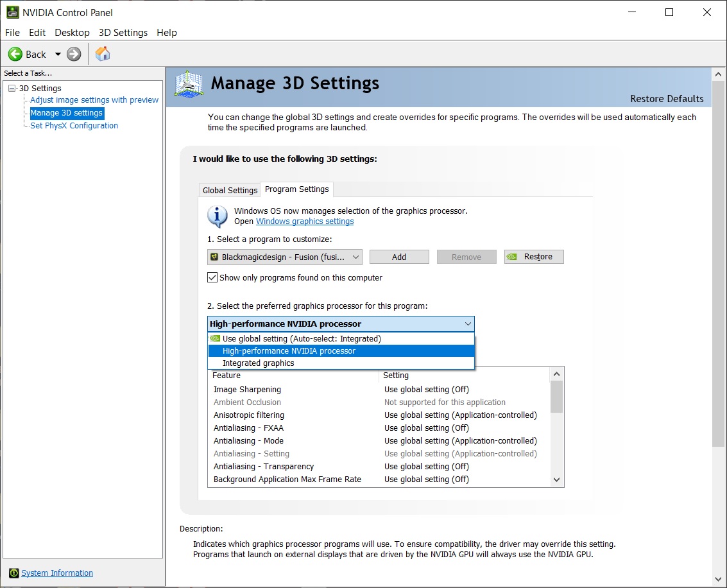Click the Back button label
The image size is (727, 588).
tap(36, 55)
